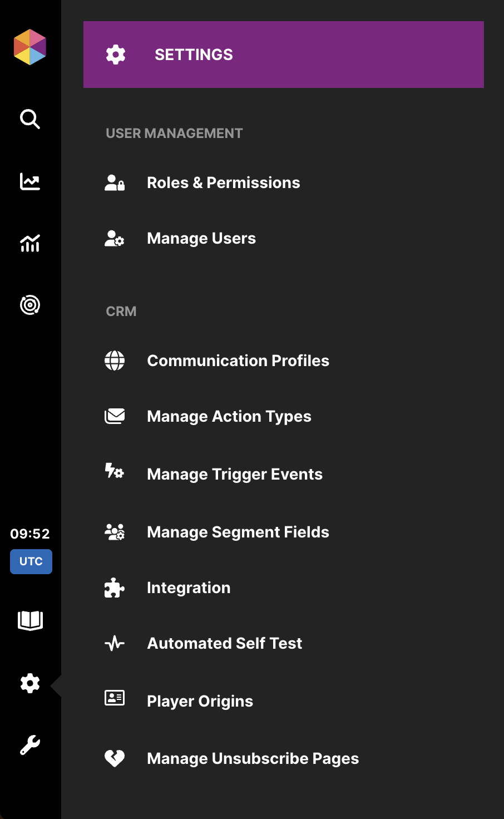Open Communication Profiles
Viewport: 504px width, 819px height.
(x=238, y=361)
